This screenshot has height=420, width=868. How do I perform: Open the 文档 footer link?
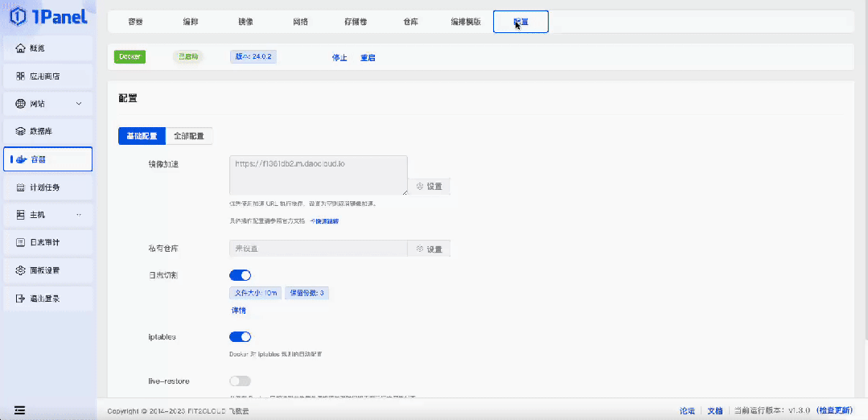pos(715,410)
